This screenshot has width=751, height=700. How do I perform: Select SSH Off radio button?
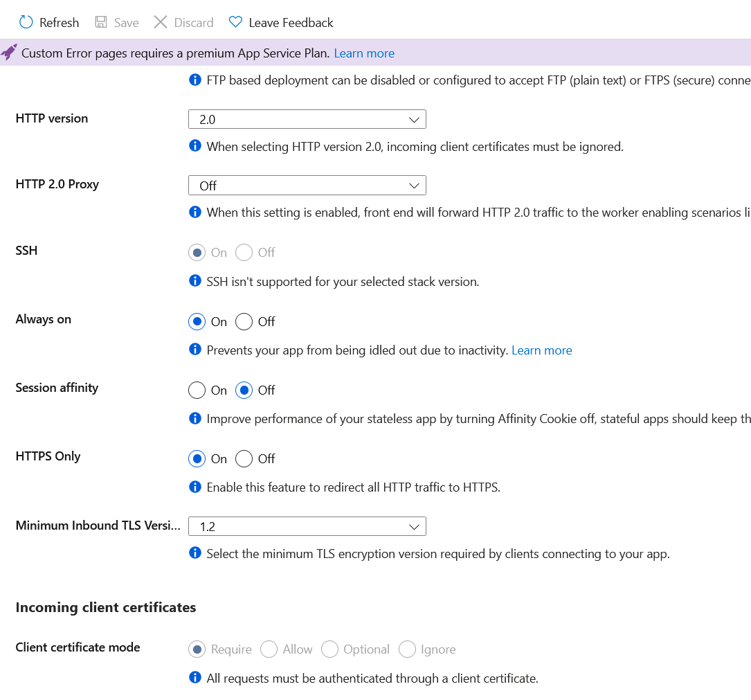click(244, 253)
